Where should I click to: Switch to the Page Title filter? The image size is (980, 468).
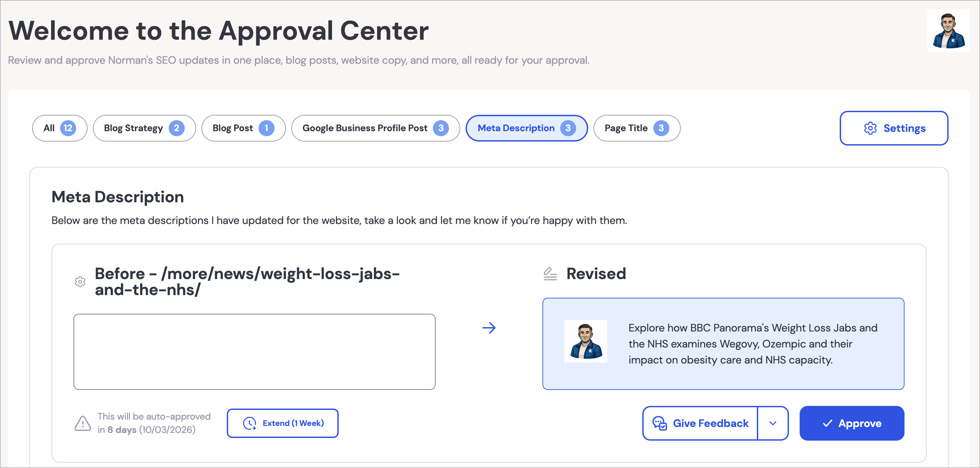[x=637, y=128]
